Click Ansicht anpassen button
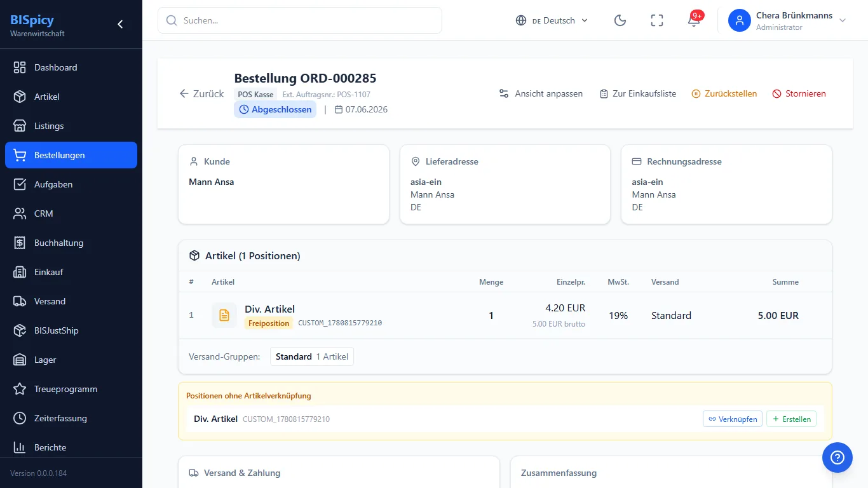This screenshot has height=488, width=868. point(541,93)
